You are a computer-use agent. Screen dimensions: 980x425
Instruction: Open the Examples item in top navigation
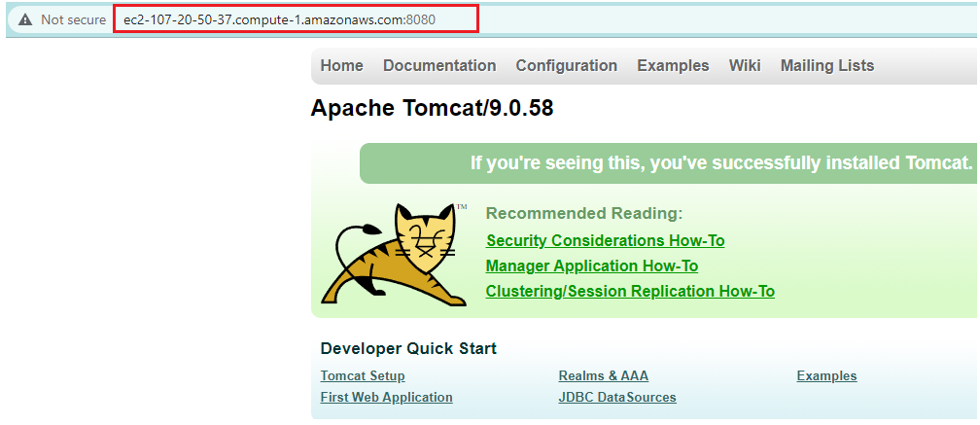point(673,65)
